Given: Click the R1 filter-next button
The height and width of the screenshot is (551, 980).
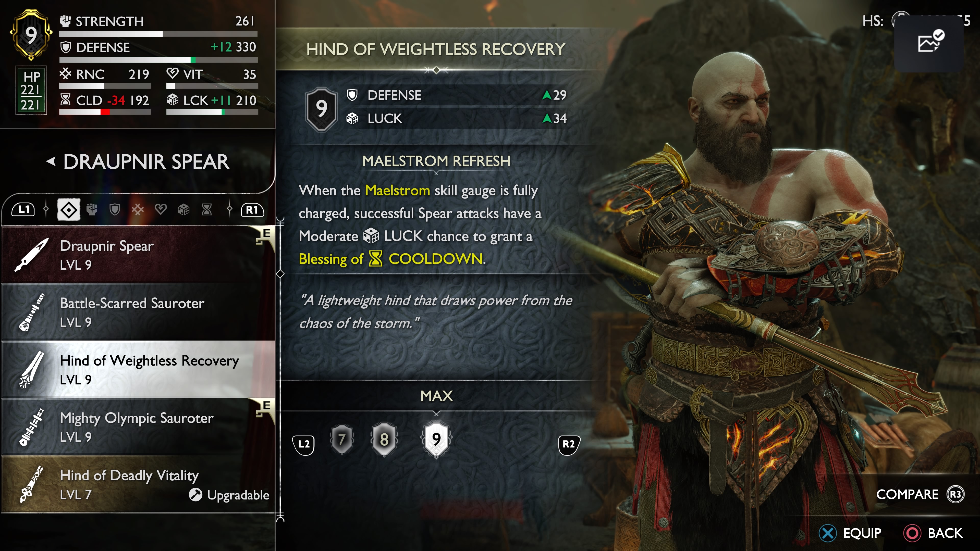Looking at the screenshot, I should (252, 209).
